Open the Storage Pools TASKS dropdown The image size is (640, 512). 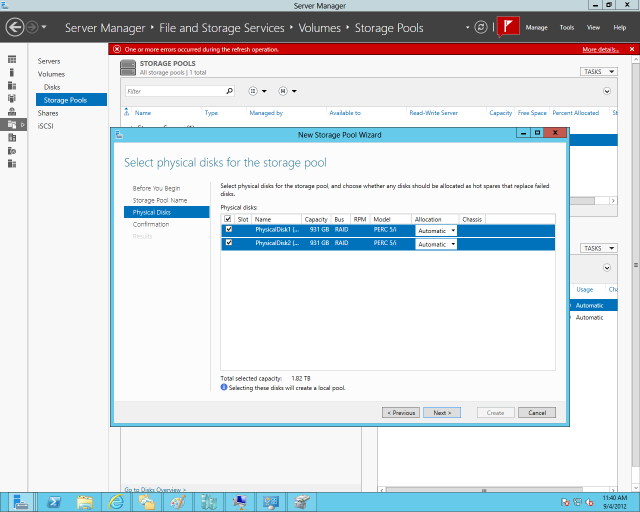(x=599, y=71)
